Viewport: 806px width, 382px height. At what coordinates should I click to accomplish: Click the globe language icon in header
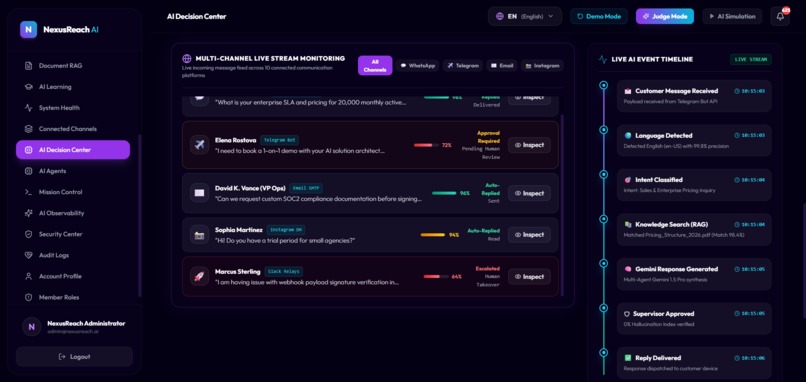click(x=500, y=16)
